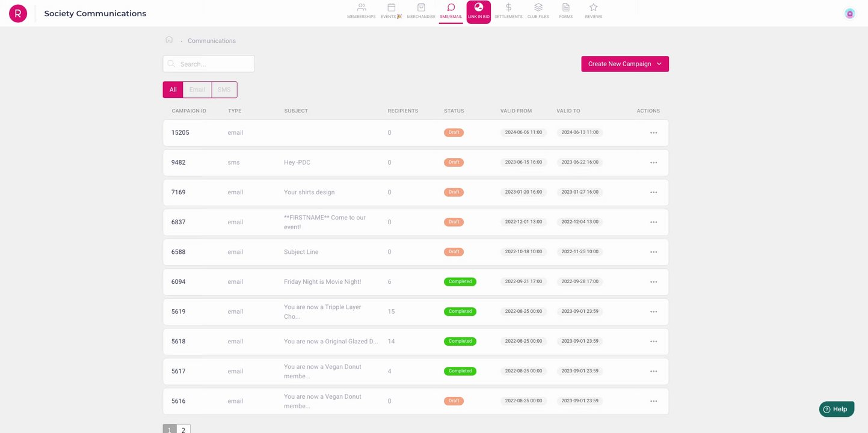Click the Valid From column header
The image size is (868, 433).
tap(516, 111)
